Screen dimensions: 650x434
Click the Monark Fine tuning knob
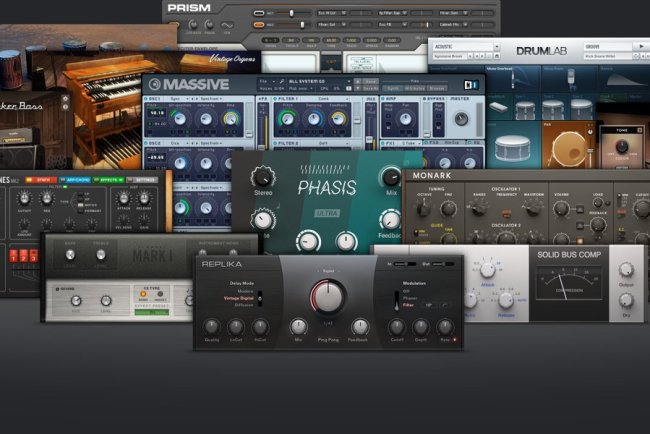(x=448, y=208)
